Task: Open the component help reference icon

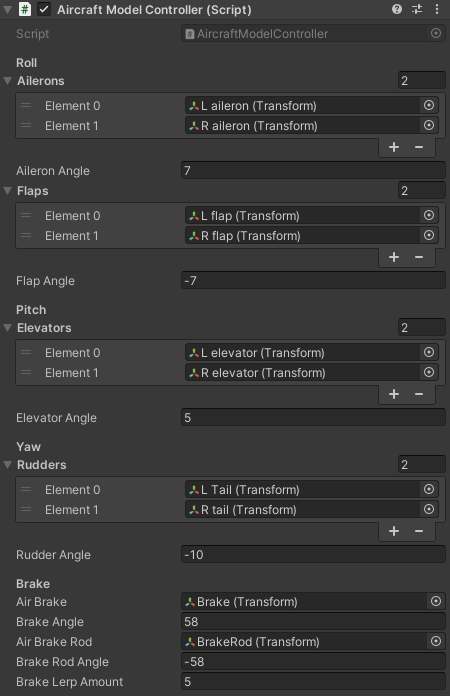Action: pyautogui.click(x=397, y=9)
